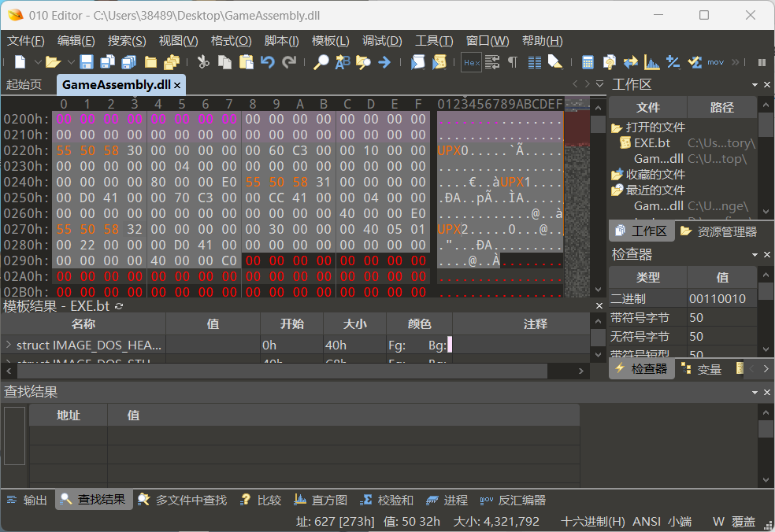Click the Save As icon
Viewport: 775px width, 532px height.
click(x=107, y=61)
